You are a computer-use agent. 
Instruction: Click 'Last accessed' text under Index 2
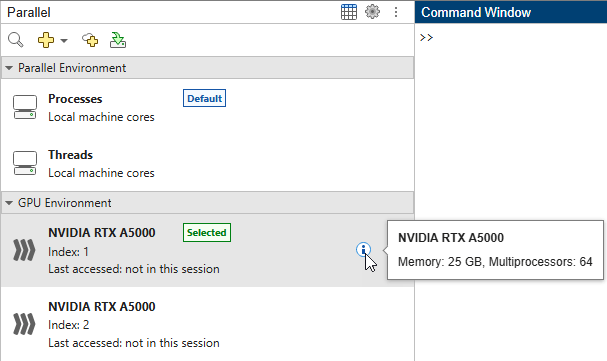click(134, 343)
